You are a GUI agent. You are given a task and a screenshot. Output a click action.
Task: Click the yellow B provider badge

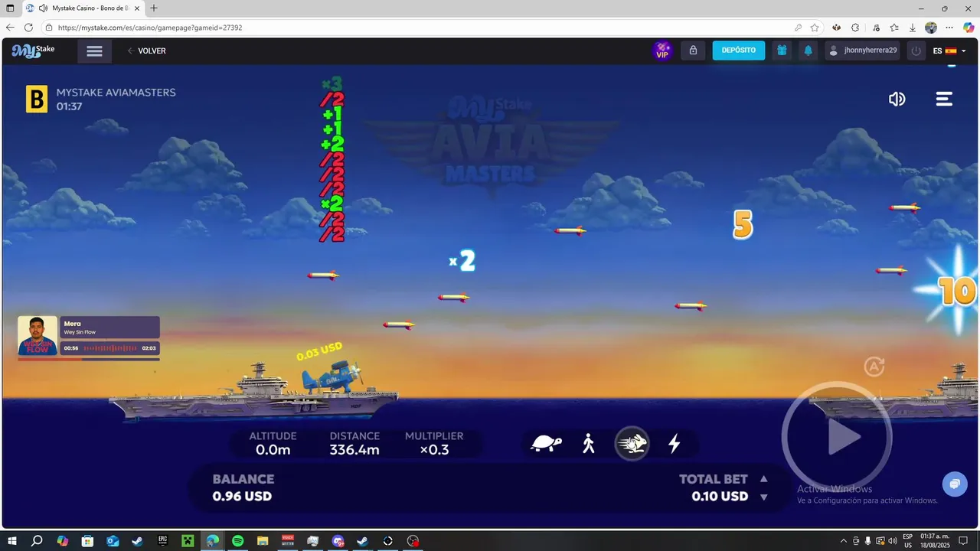click(x=37, y=99)
